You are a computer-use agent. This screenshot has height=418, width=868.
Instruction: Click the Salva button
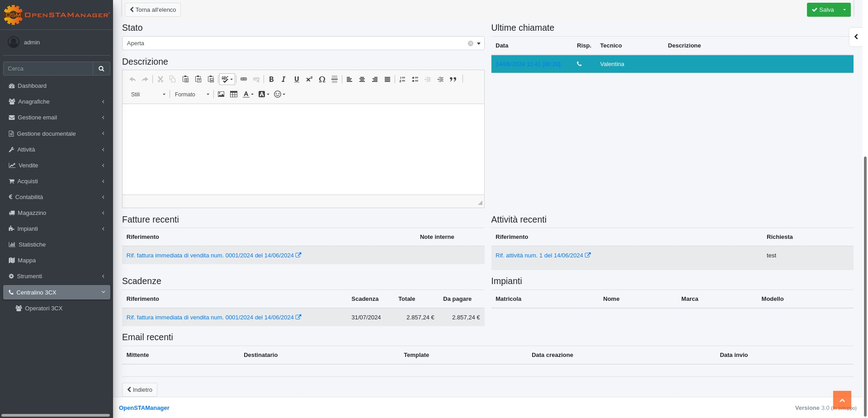(823, 9)
